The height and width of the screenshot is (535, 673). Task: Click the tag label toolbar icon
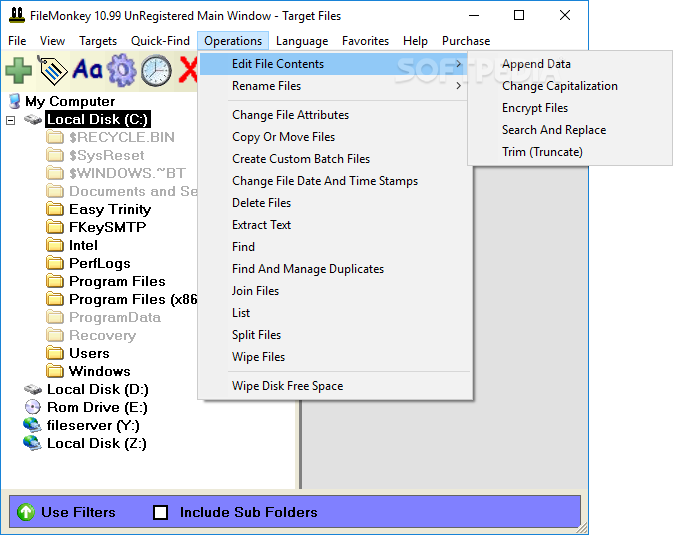click(52, 70)
